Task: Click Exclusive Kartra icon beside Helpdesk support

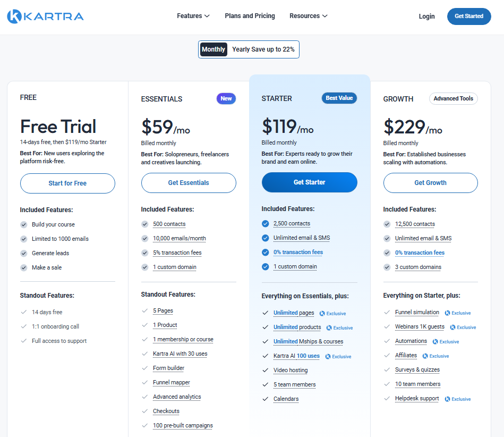Action: (x=447, y=399)
